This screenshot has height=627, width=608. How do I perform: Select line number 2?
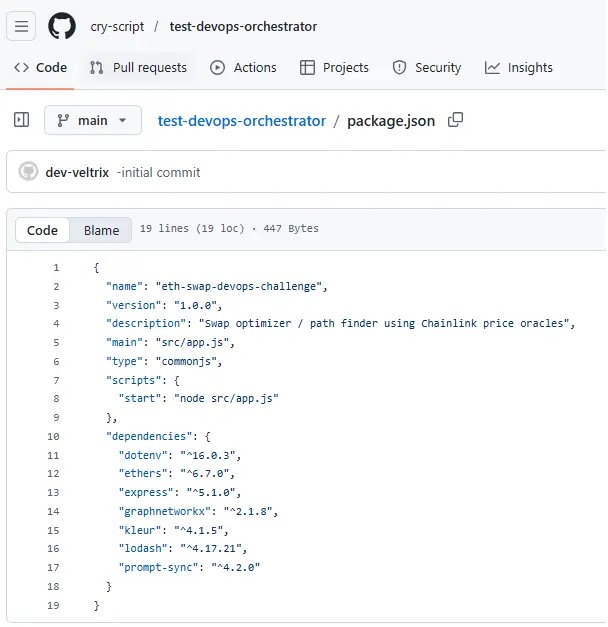click(x=56, y=286)
